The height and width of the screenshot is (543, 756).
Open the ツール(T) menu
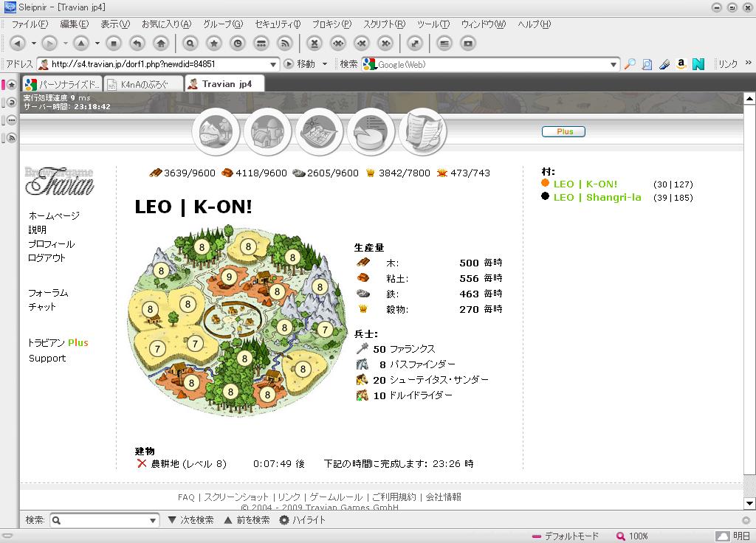(x=433, y=24)
